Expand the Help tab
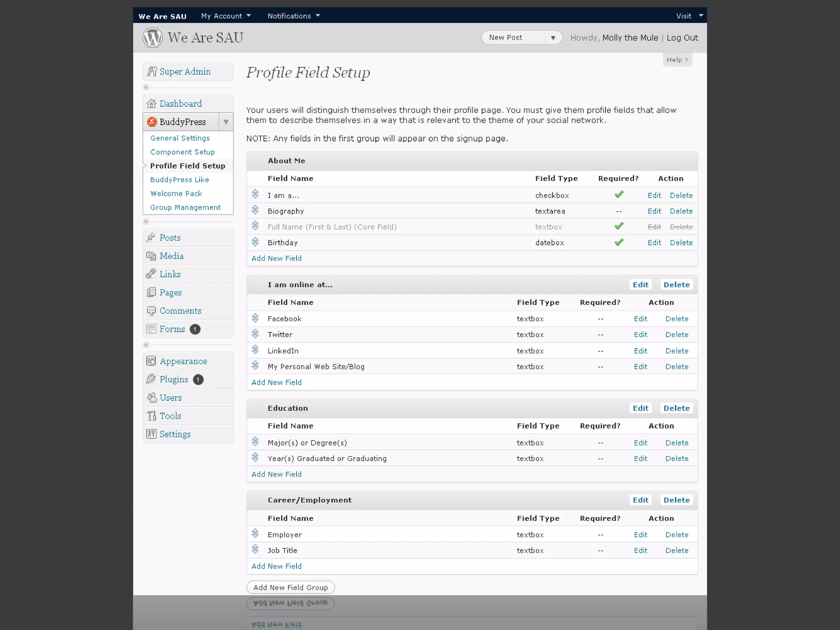Screen dimensions: 840x630 pos(677,60)
